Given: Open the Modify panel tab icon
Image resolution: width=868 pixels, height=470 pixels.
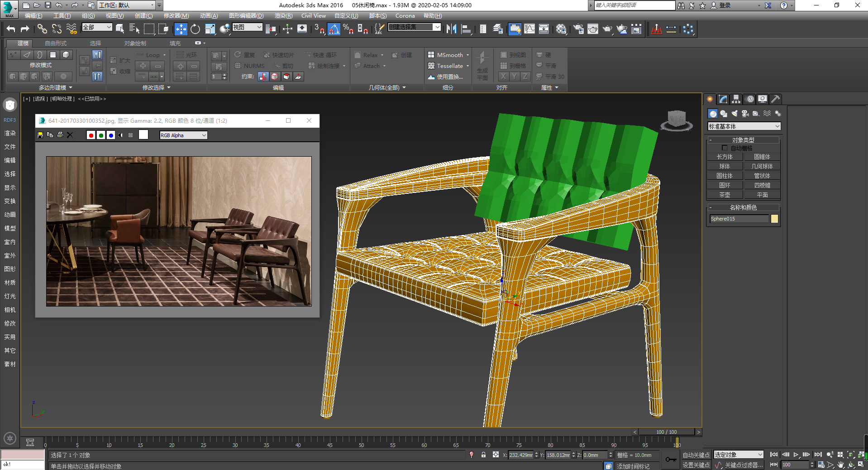Looking at the screenshot, I should point(723,99).
